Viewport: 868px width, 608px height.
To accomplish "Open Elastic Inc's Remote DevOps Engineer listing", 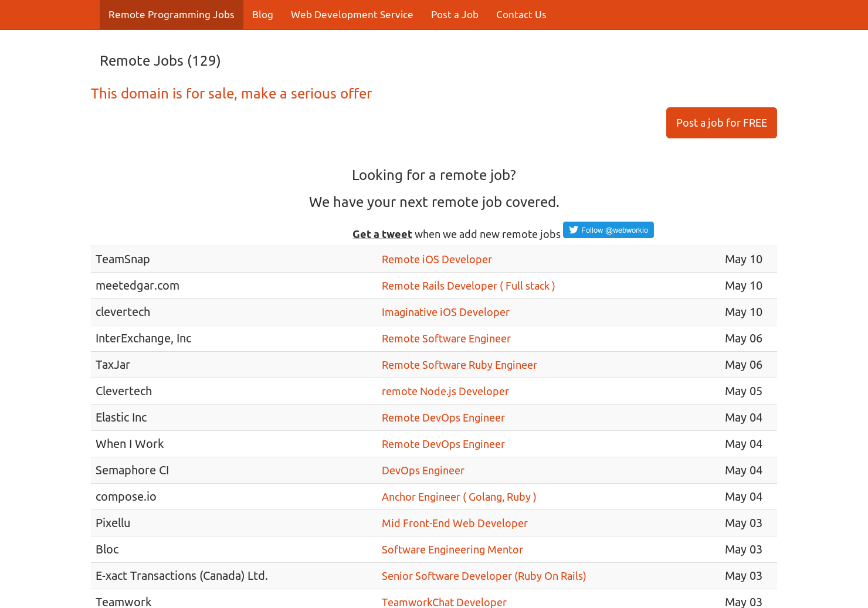I will [443, 417].
